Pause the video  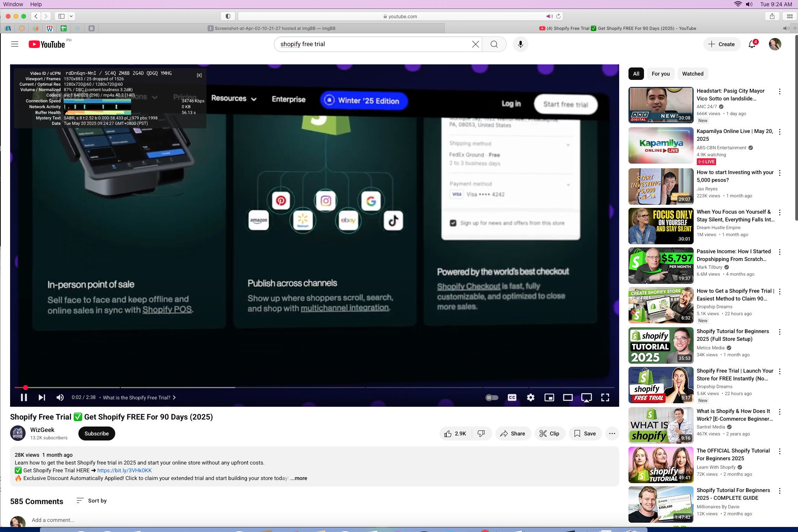24,397
